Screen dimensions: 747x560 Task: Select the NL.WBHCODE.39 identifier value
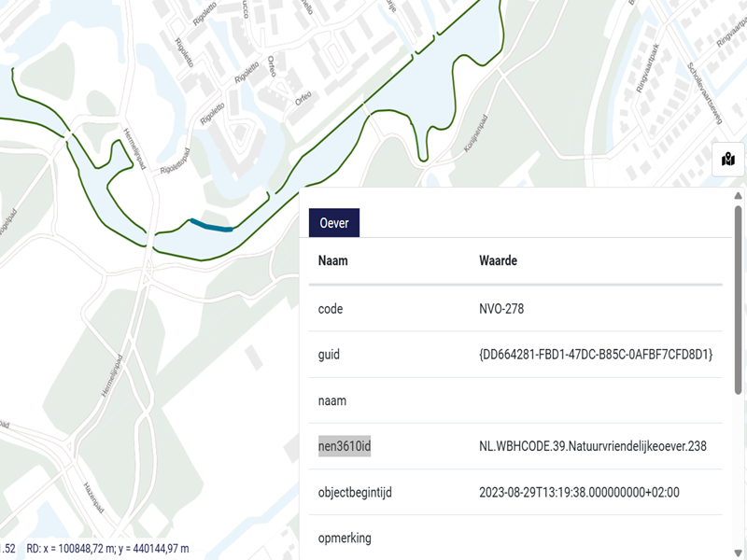[594, 446]
